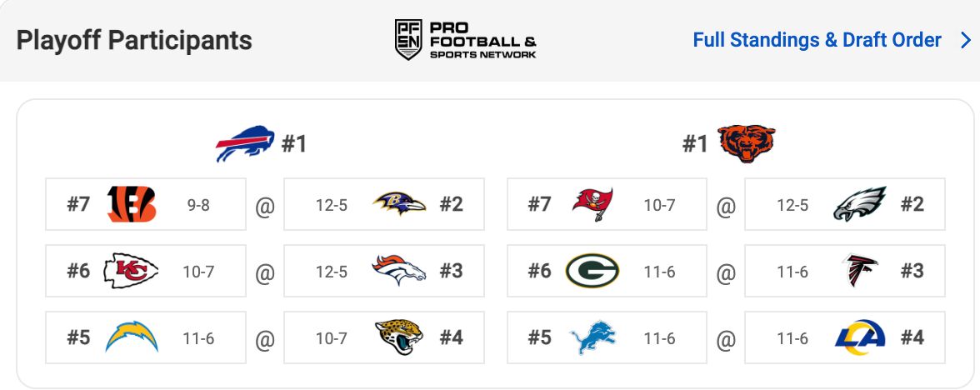Expand the chevron beside Full Standings
Screen dimensions: 980x390
(967, 41)
